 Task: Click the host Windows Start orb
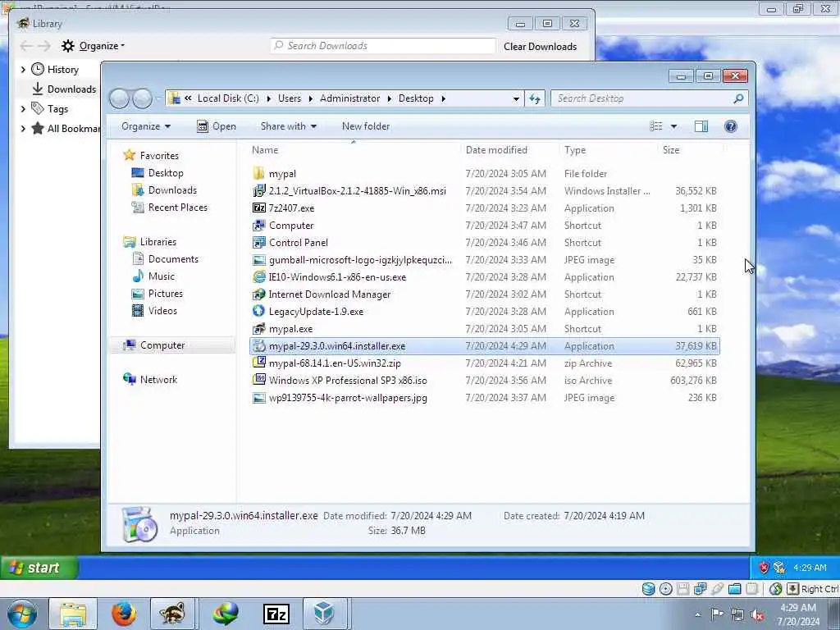click(22, 614)
